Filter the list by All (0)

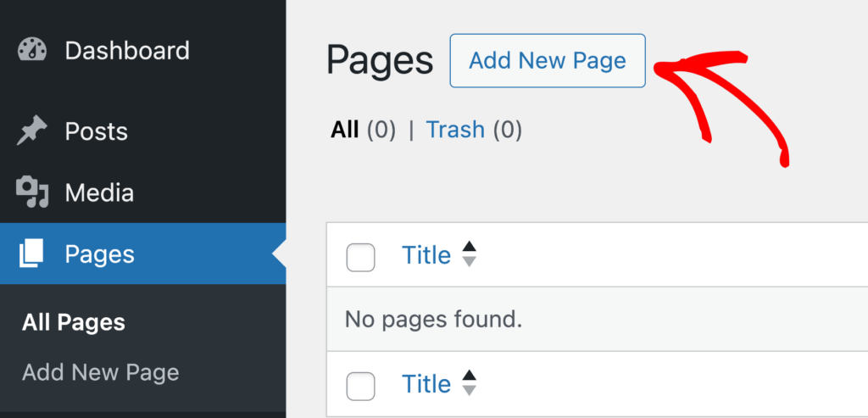[363, 130]
